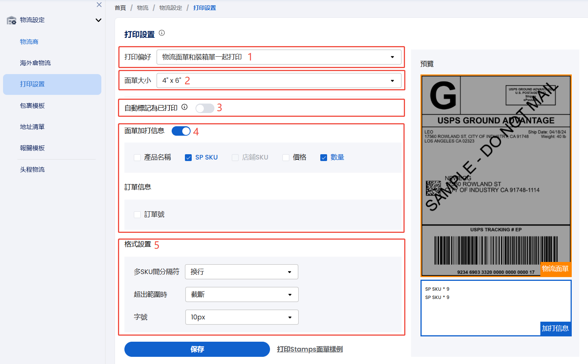Click the 預覽 heading text

427,64
